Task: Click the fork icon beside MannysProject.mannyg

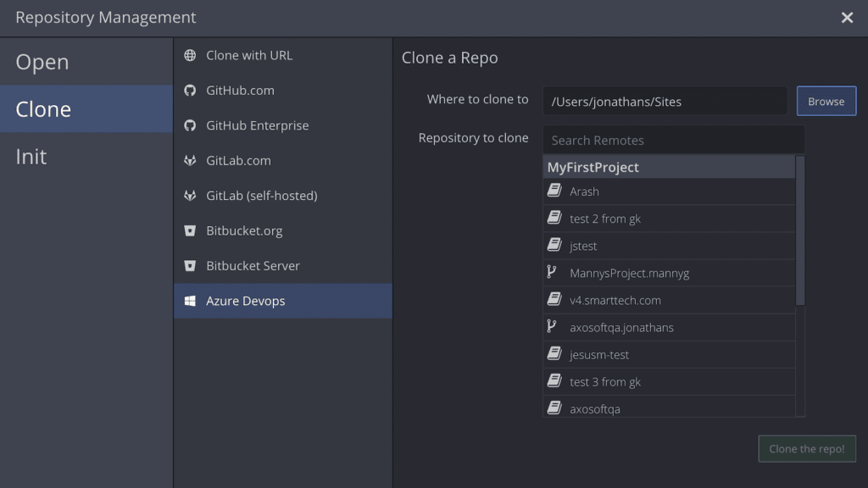Action: [552, 272]
